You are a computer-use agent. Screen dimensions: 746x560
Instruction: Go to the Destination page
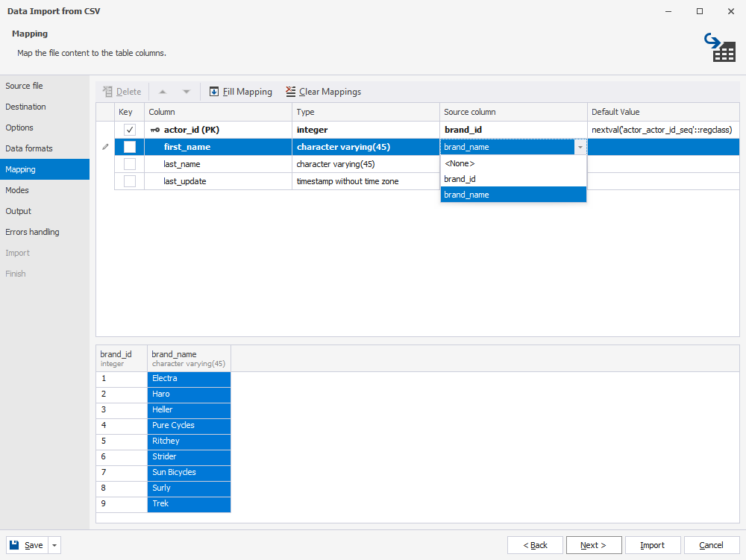pos(45,107)
